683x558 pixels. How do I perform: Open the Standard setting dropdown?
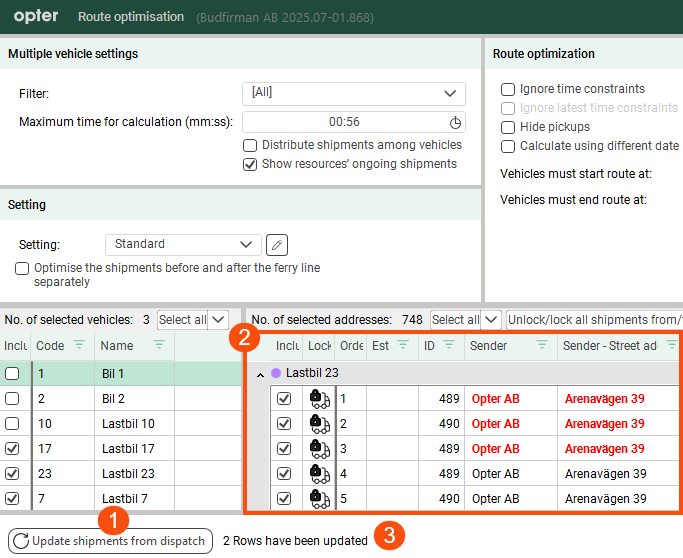click(x=183, y=244)
